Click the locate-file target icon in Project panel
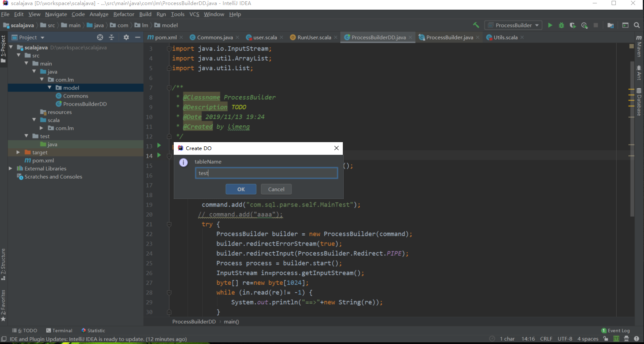 (100, 37)
